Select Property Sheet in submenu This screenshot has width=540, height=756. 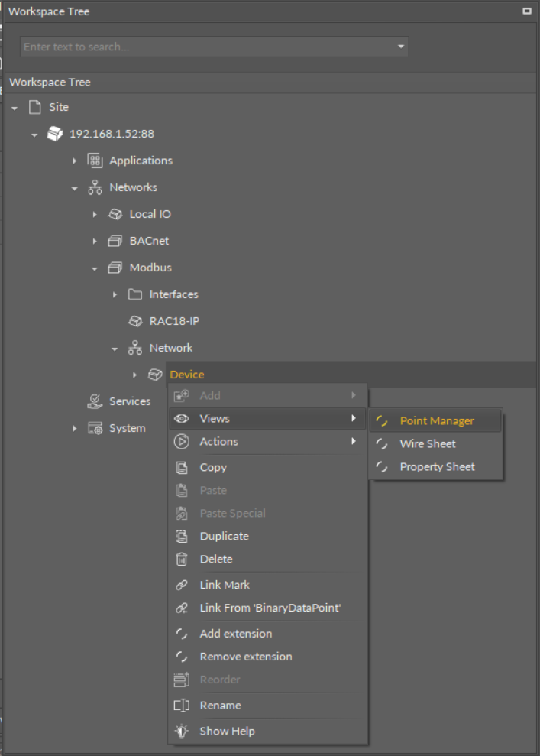tap(437, 466)
